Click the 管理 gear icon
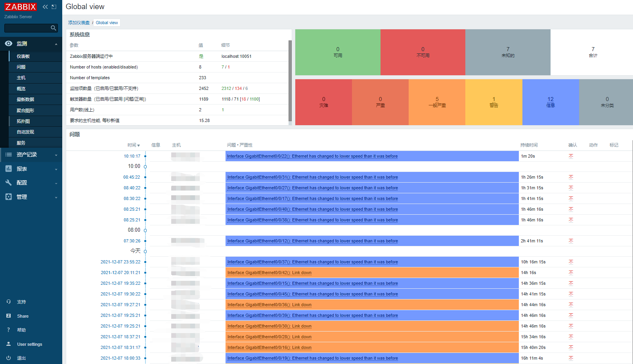This screenshot has height=364, width=633. pos(8,197)
